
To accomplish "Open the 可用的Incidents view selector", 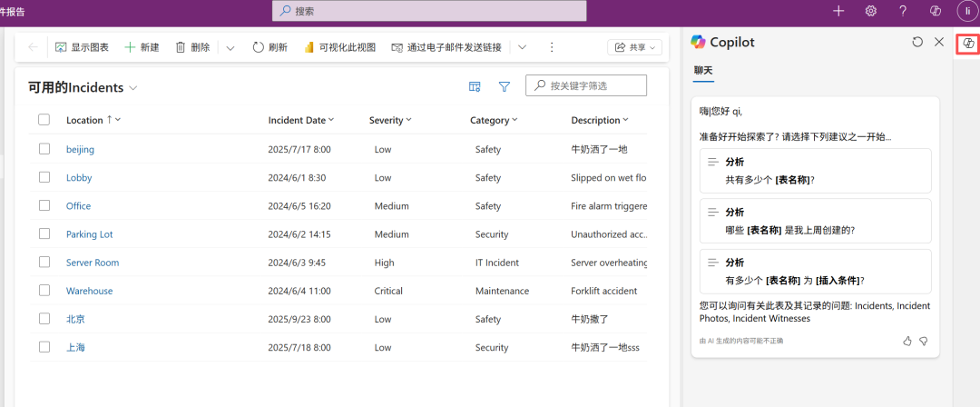I will (x=83, y=87).
